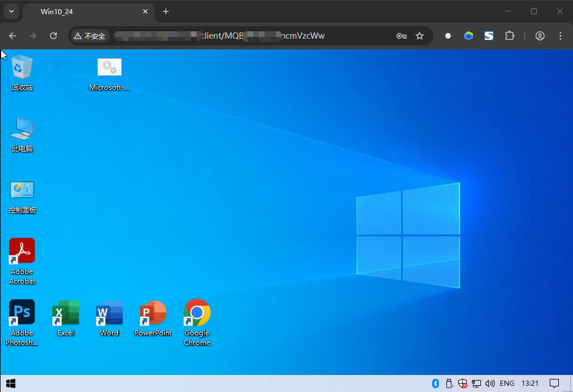This screenshot has height=392, width=573.
Task: Select the Microsoft settings file icon
Action: coord(110,68)
